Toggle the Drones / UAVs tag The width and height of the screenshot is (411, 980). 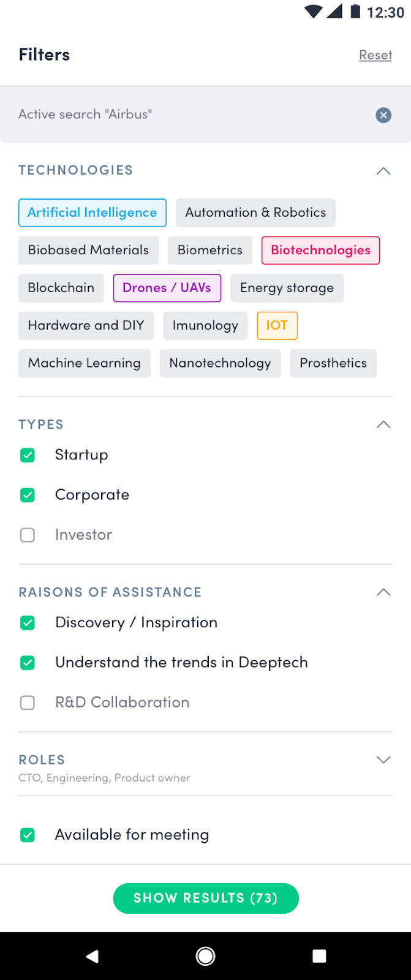pos(167,288)
